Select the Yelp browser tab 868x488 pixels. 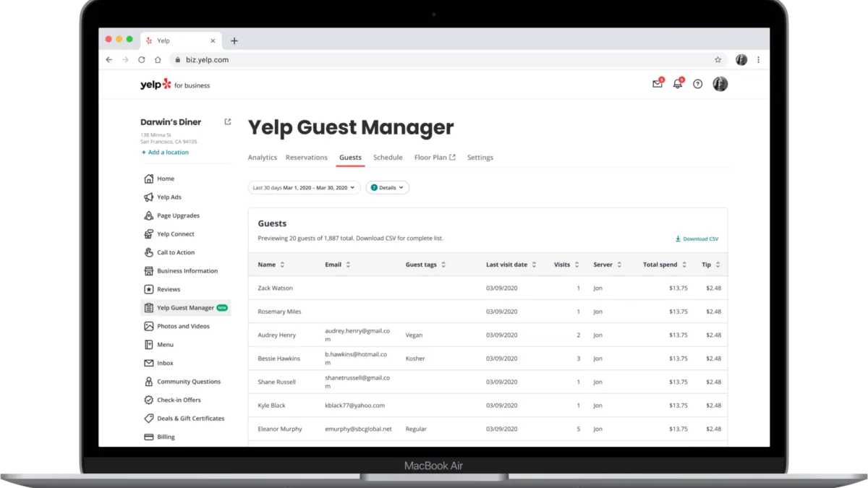pos(181,41)
